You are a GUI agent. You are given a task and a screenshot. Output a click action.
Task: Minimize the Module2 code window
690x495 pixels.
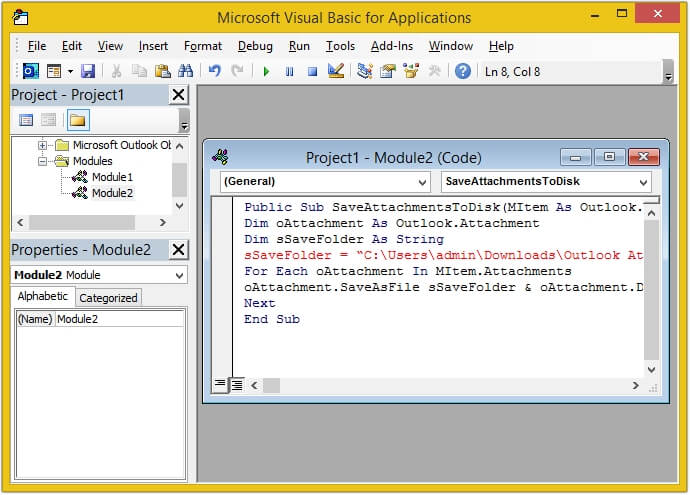pos(576,157)
